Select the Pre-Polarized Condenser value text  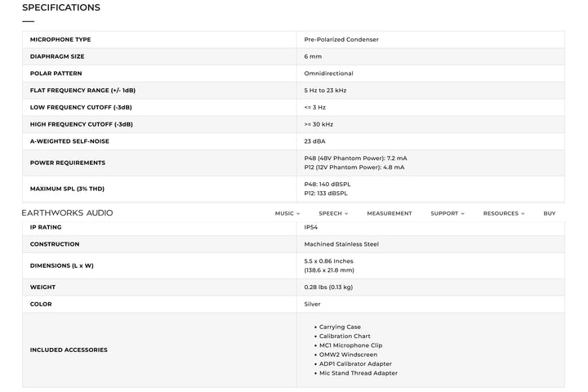coord(341,39)
